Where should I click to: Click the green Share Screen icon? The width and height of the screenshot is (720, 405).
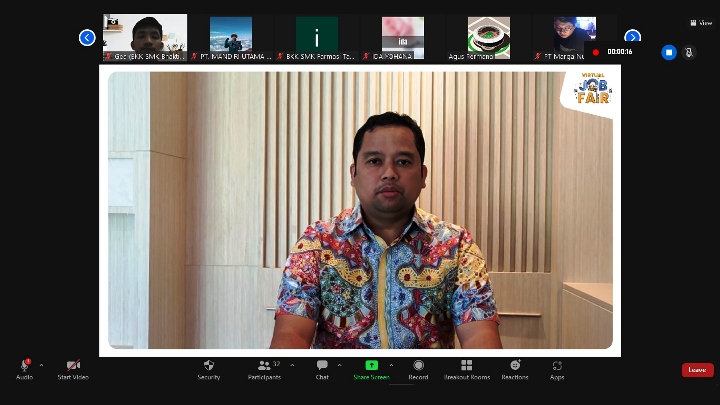click(x=371, y=366)
